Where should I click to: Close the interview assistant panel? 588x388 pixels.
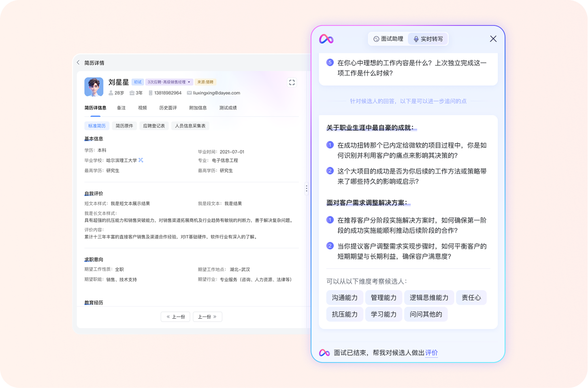(x=493, y=39)
